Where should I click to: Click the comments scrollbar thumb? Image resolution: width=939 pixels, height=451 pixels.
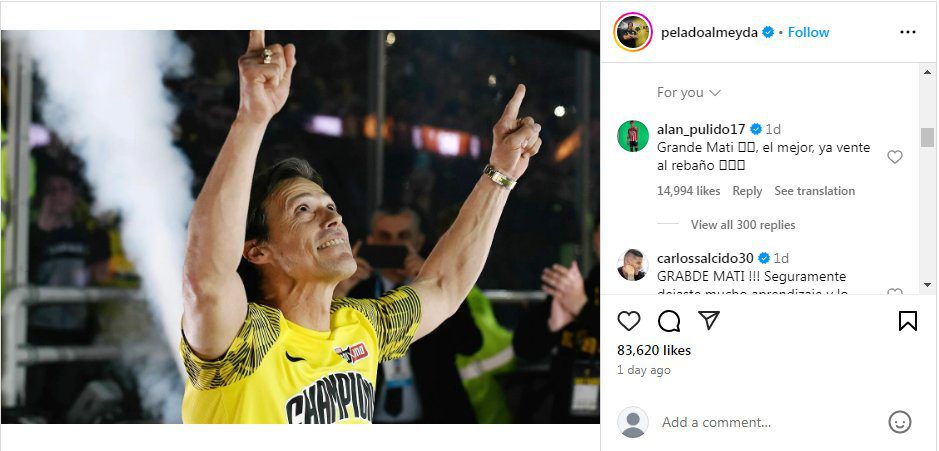click(x=927, y=137)
